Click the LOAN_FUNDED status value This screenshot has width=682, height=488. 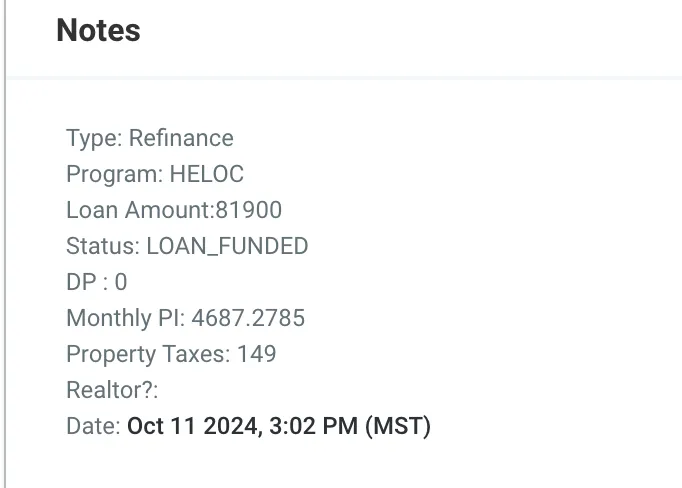[227, 246]
